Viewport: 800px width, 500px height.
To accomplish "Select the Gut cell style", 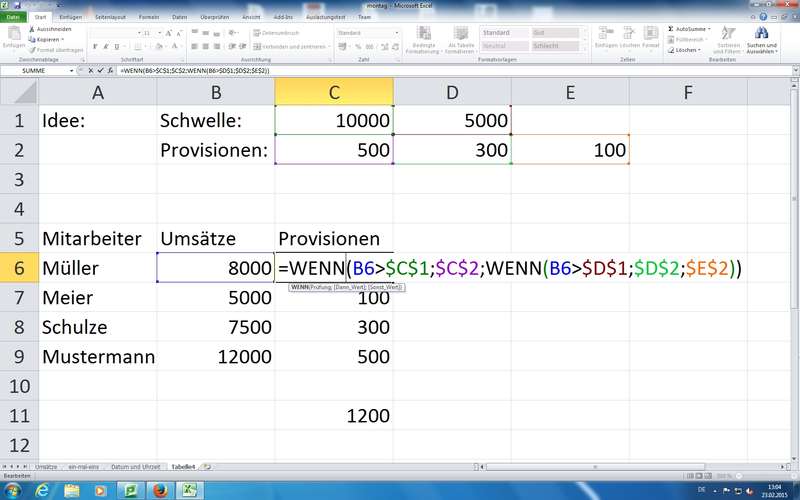I will click(x=555, y=33).
